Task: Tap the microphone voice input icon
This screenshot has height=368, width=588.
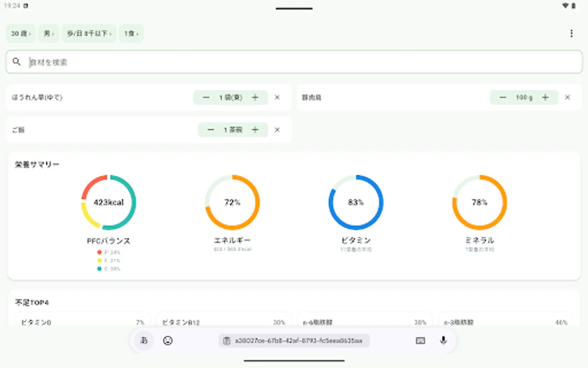Action: pos(443,341)
